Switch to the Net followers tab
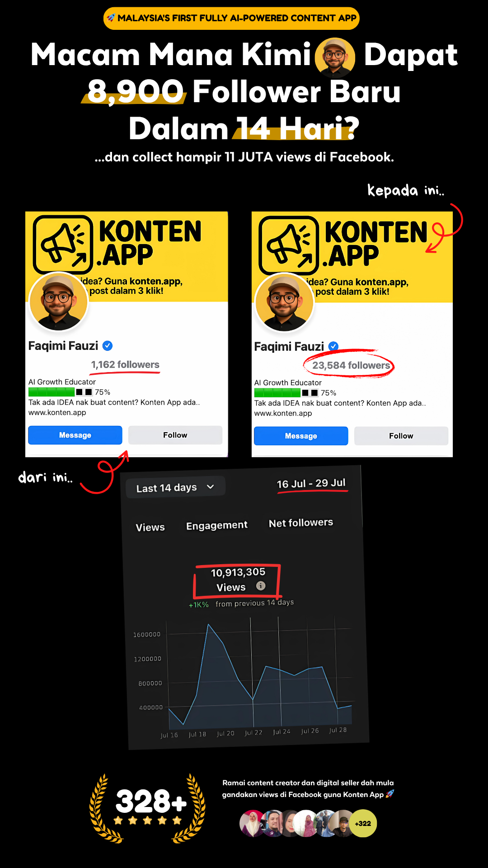Image resolution: width=488 pixels, height=868 pixels. (x=301, y=523)
